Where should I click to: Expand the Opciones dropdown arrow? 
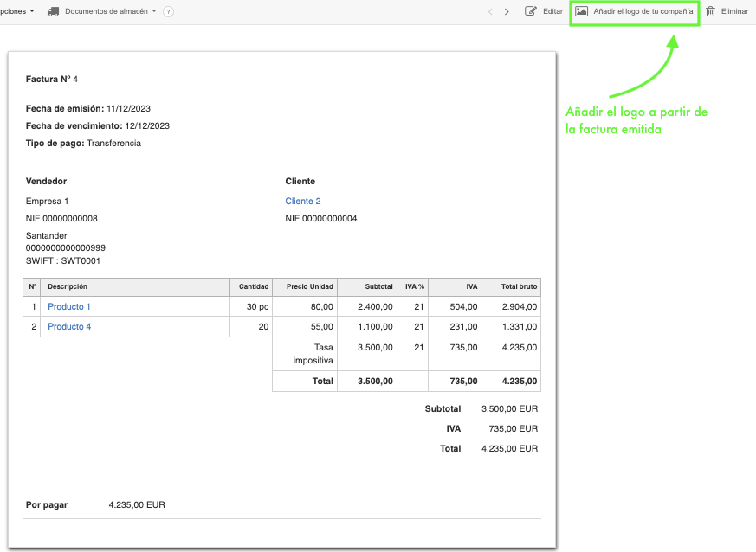[32, 11]
